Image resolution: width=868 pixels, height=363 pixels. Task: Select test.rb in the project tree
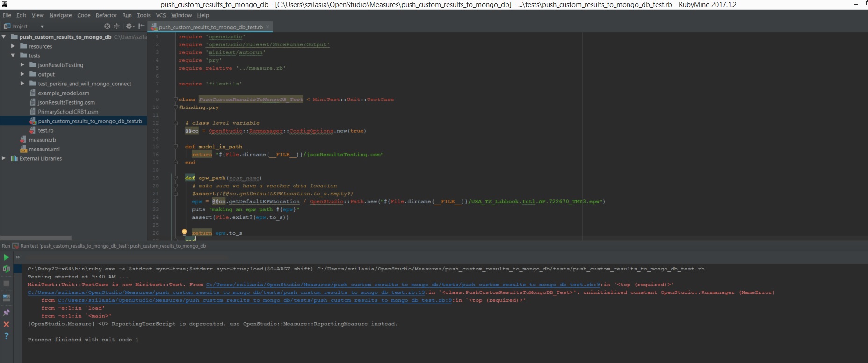45,130
